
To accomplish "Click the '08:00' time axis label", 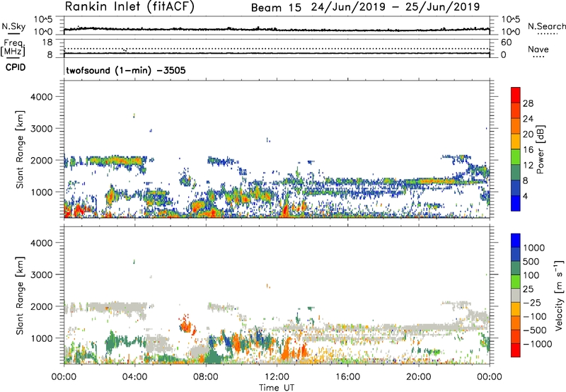I will pos(206,377).
